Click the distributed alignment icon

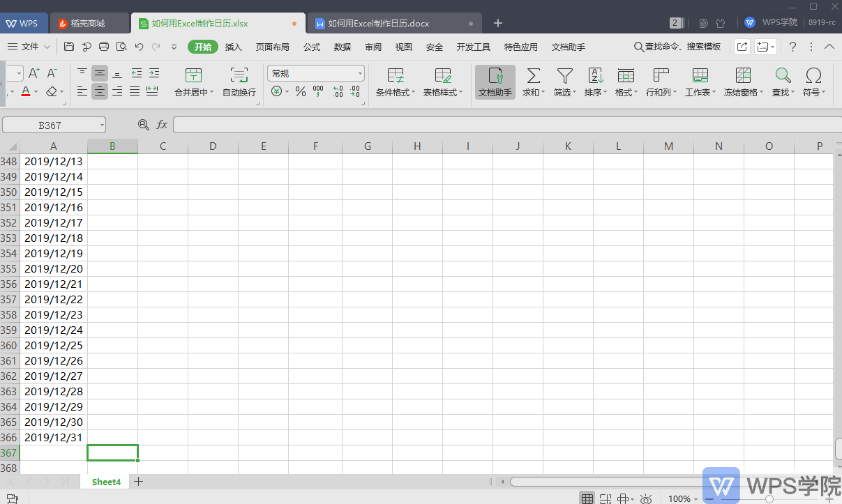152,91
